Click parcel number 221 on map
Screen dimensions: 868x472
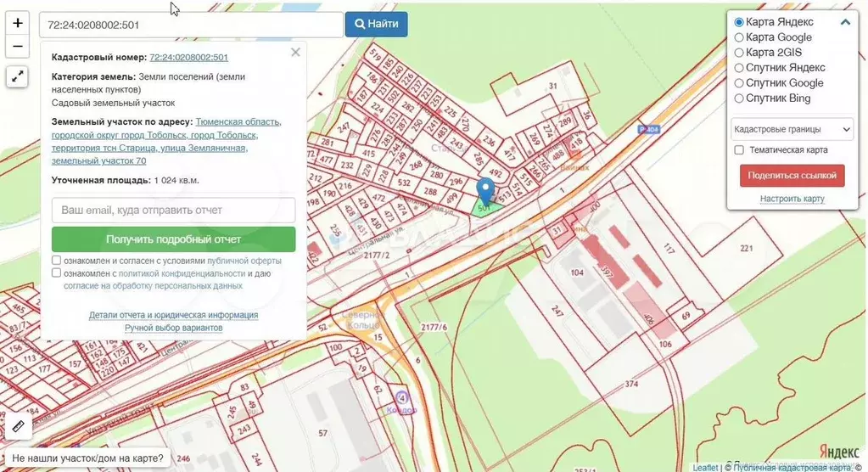(747, 248)
